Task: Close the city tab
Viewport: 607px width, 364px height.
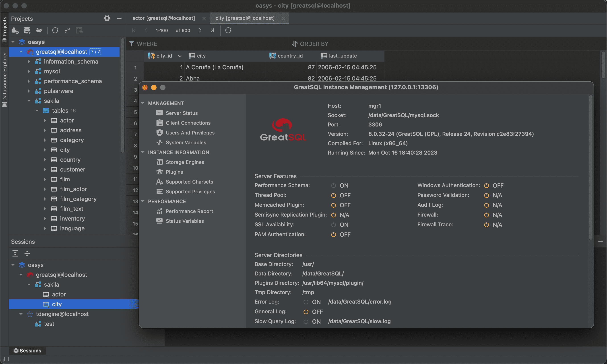Action: click(283, 18)
